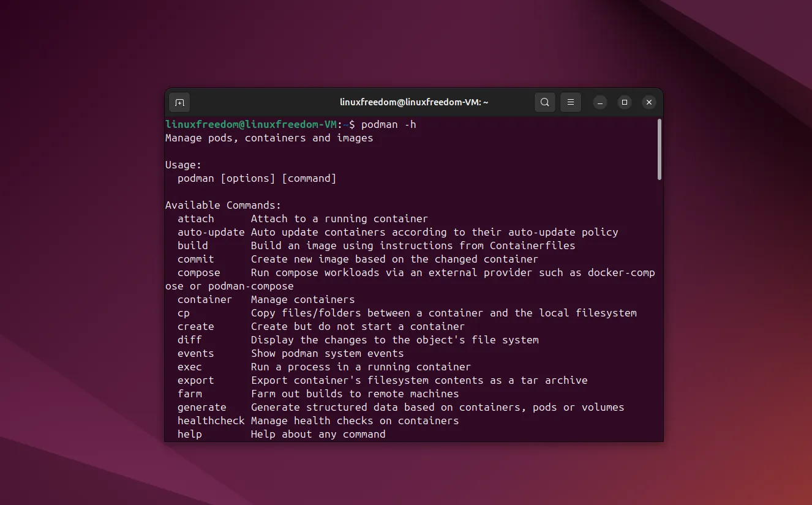Screen dimensions: 812x505
Task: Open the terminal hamburger menu
Action: click(x=571, y=102)
